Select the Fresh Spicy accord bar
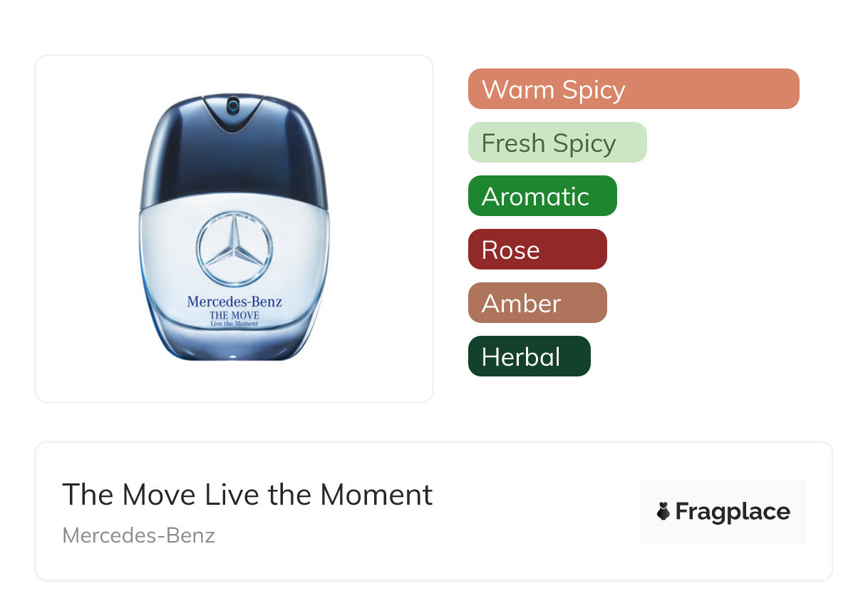Screen dimensions: 868x616 coord(557,143)
